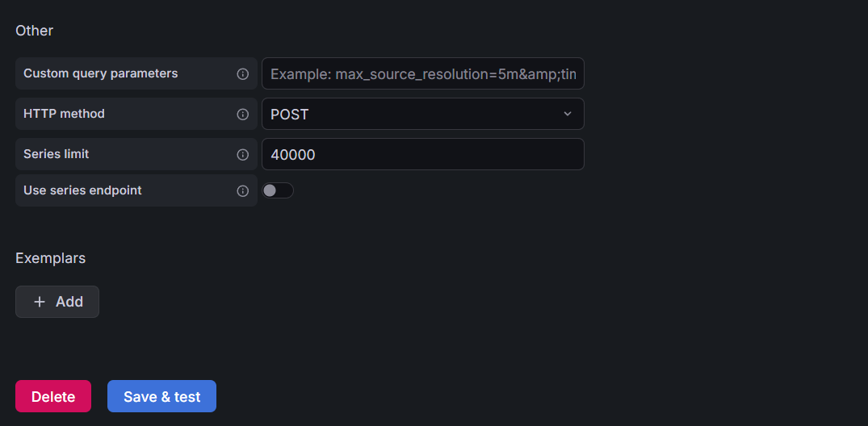Click info icon next to HTTP method
Viewport: 868px width, 426px height.
click(242, 114)
